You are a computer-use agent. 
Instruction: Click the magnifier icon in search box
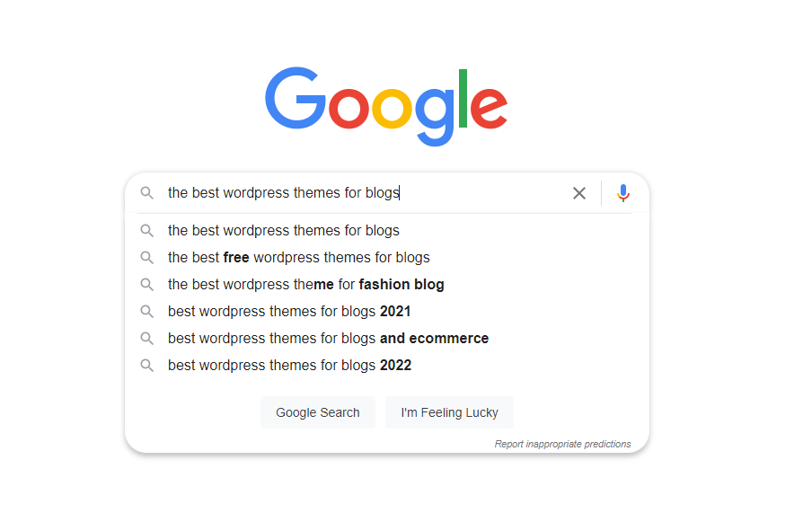147,193
